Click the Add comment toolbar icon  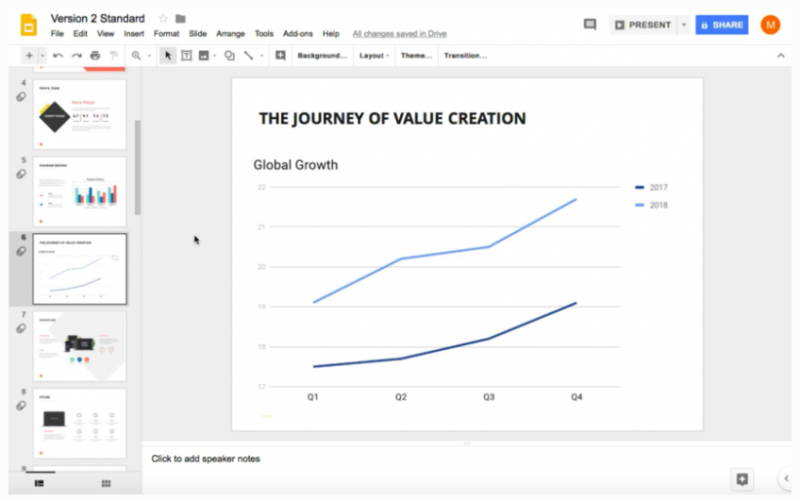tap(280, 56)
